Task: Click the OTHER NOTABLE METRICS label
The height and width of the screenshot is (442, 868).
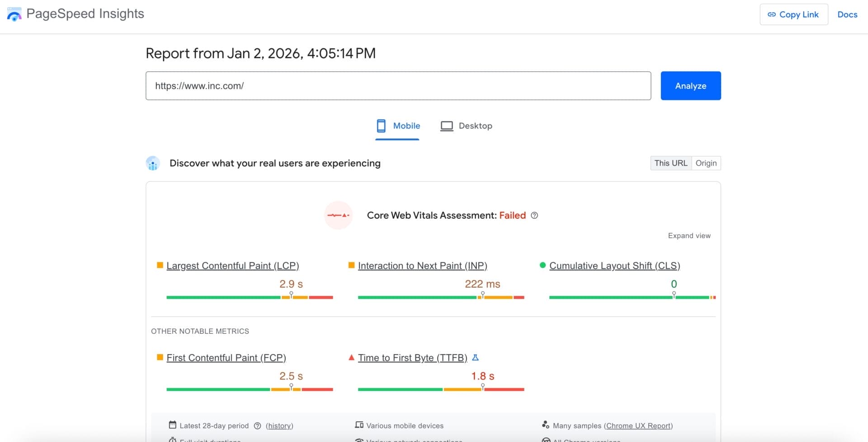Action: (x=200, y=331)
